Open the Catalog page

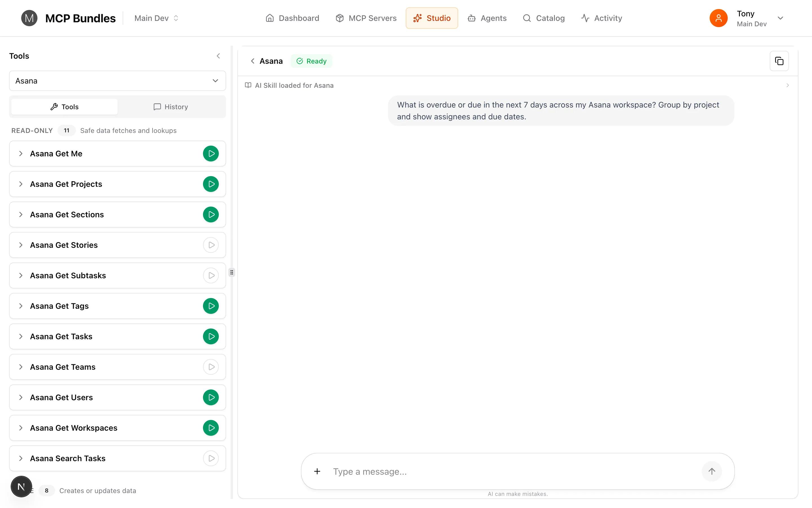click(x=544, y=18)
